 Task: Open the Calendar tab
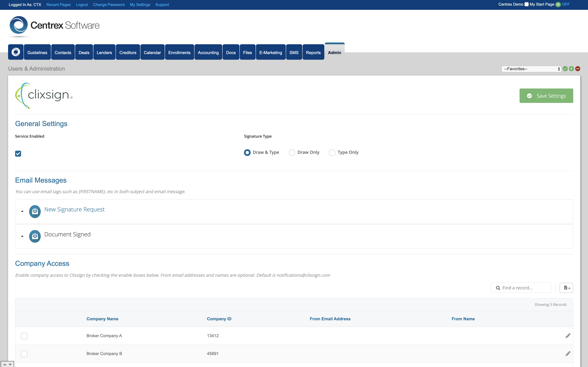click(152, 52)
